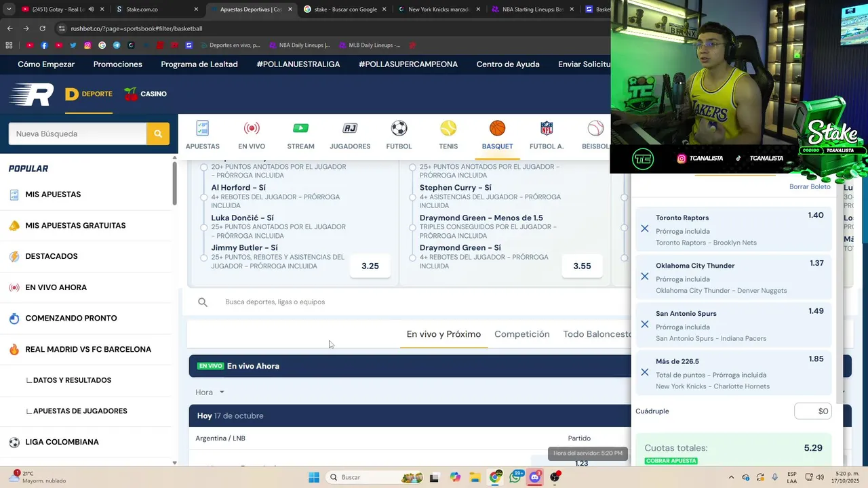Remove Oklahoma City Thunder pick with X
The width and height of the screenshot is (868, 488).
645,277
